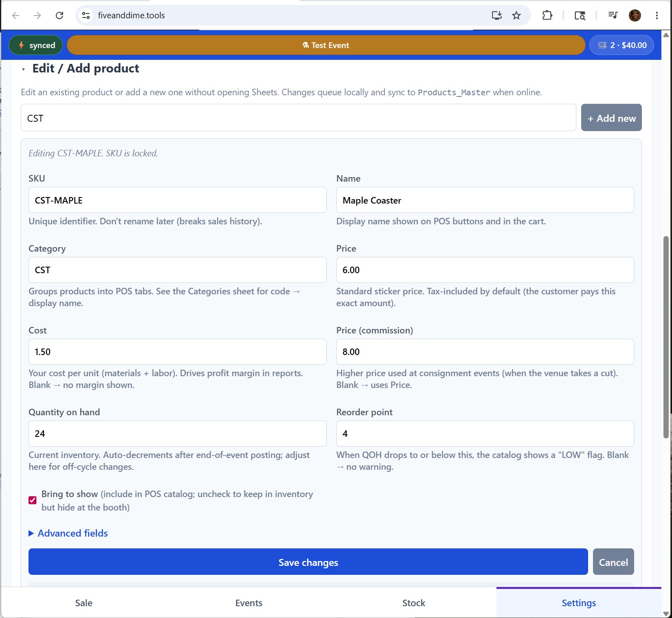
Task: Click the scrollbar up arrow
Action: click(x=666, y=35)
